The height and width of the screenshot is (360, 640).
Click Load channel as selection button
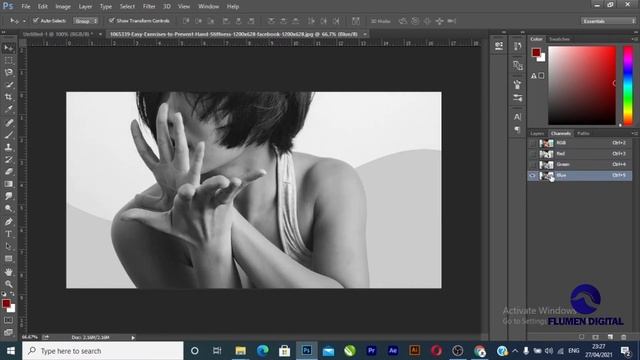(582, 337)
